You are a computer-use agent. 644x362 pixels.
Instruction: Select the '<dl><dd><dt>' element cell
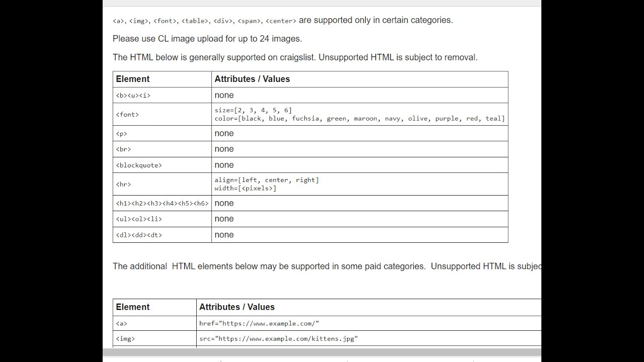[162, 235]
